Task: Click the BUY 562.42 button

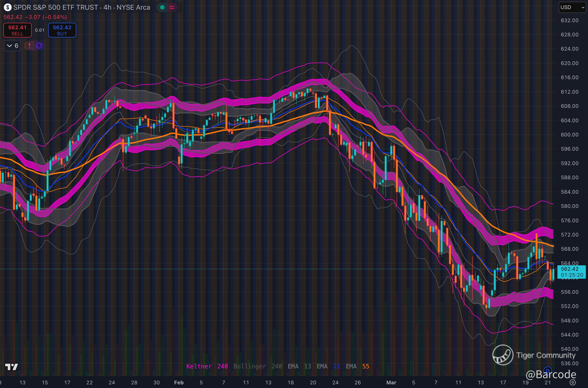Action: coord(62,30)
